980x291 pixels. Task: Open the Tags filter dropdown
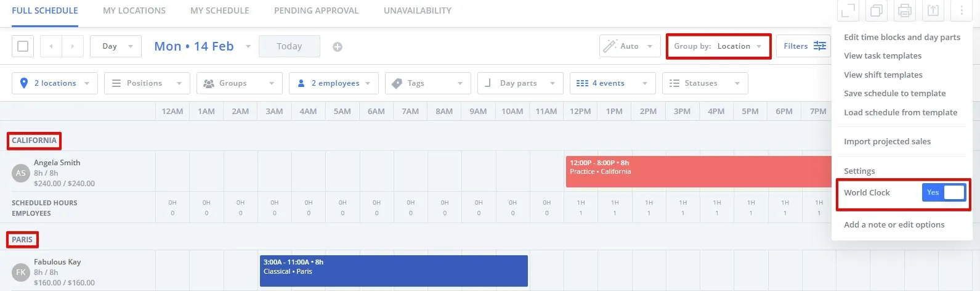click(x=428, y=83)
